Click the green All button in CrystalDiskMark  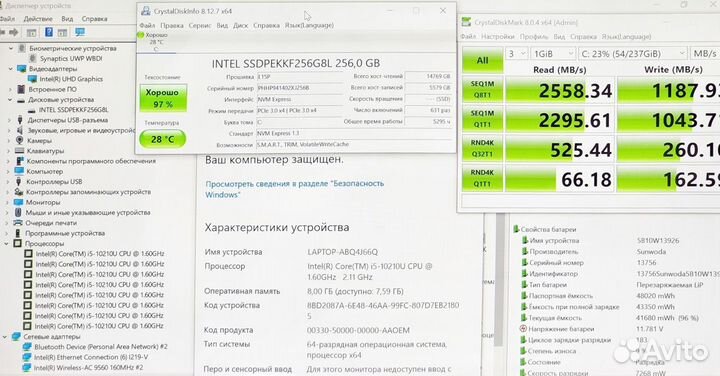[x=482, y=60]
